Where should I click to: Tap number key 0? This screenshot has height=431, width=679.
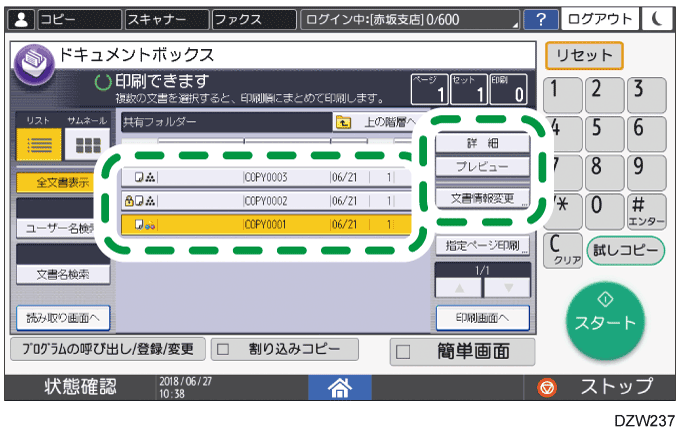coord(605,211)
